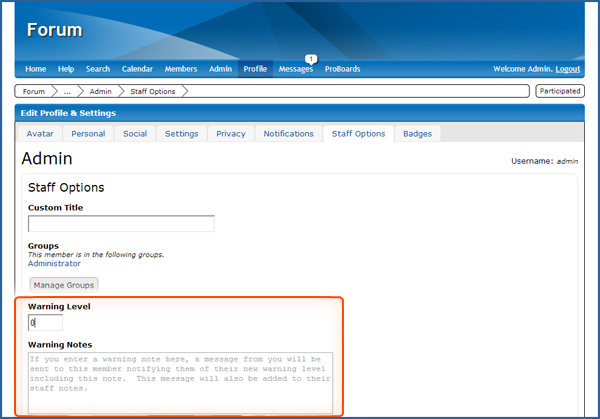Click the 'Groups' label
The height and width of the screenshot is (419, 600).
43,246
